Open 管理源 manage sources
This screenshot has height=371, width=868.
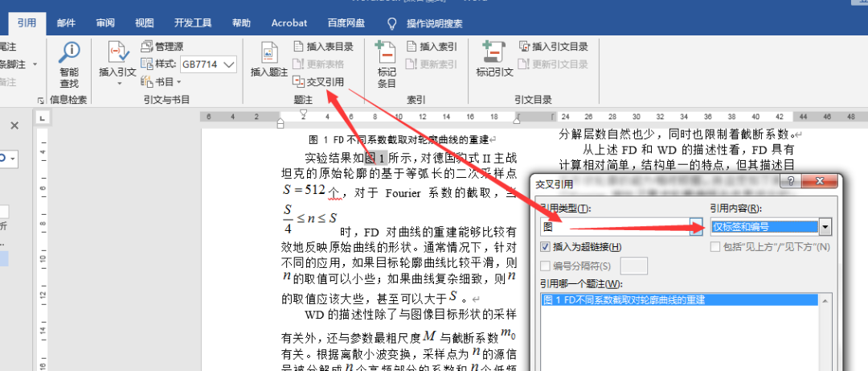point(162,47)
